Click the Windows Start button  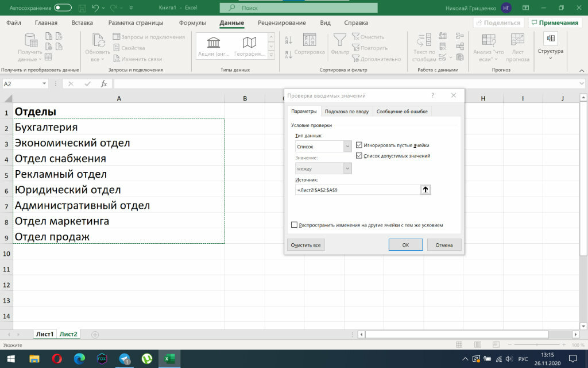(10, 359)
